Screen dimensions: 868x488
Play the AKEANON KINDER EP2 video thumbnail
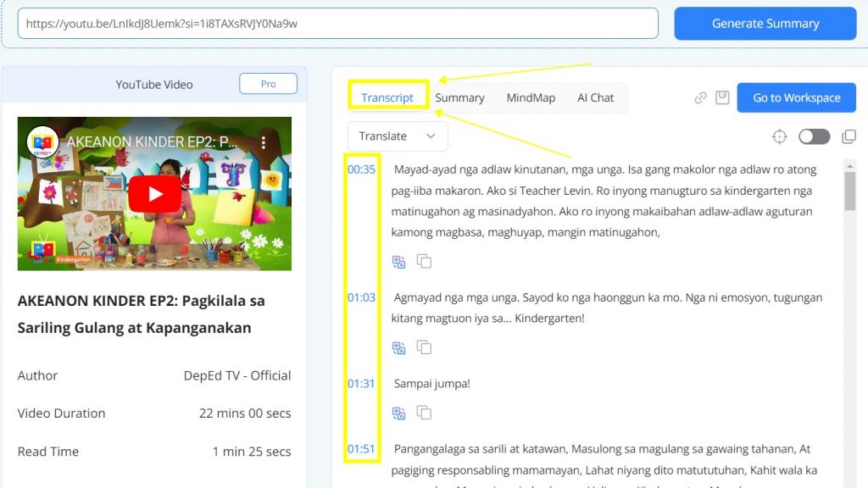[153, 193]
